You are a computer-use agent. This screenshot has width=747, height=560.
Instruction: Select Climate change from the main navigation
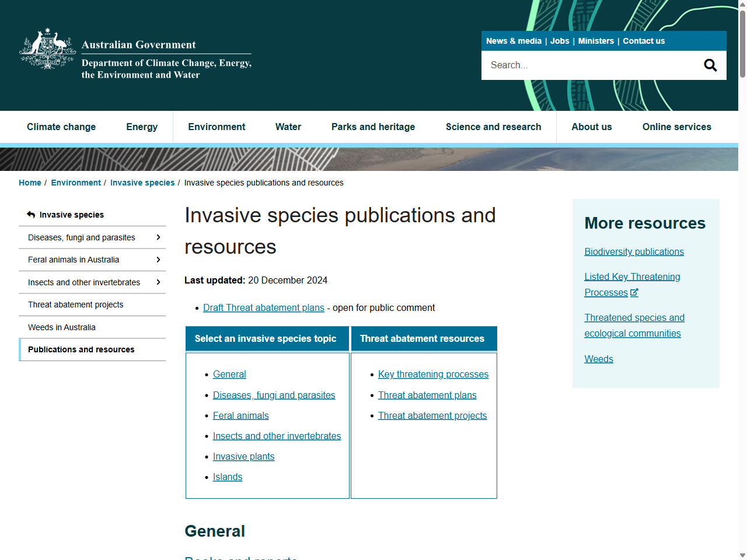[x=61, y=127]
